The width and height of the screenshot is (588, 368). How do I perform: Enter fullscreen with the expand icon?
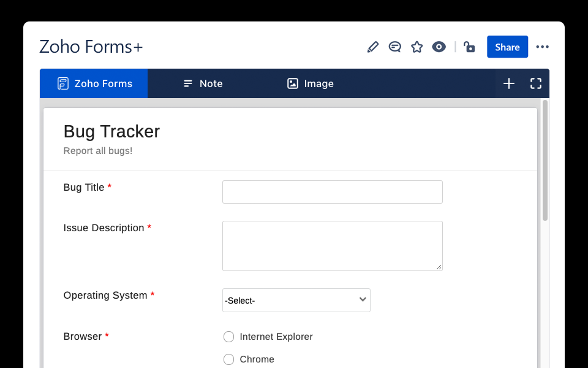536,83
